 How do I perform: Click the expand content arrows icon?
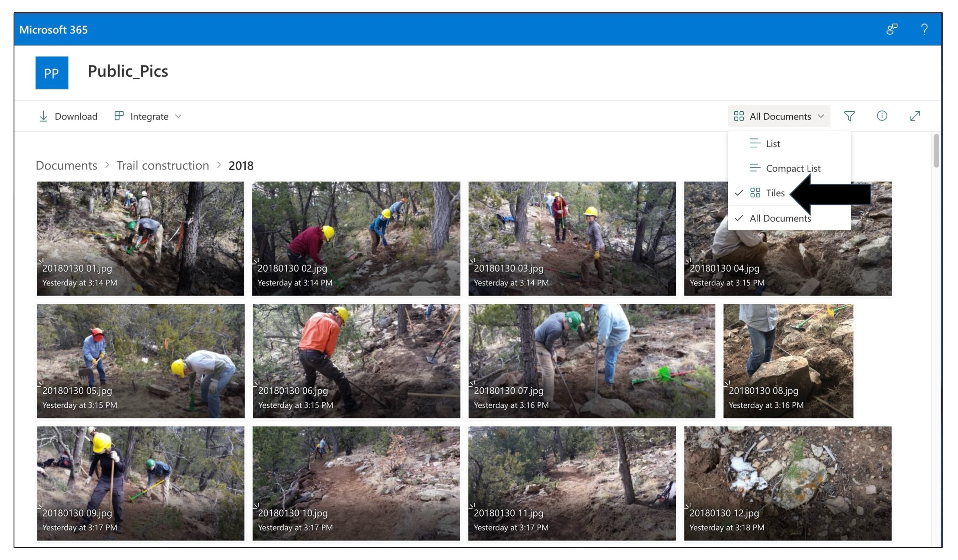(915, 116)
